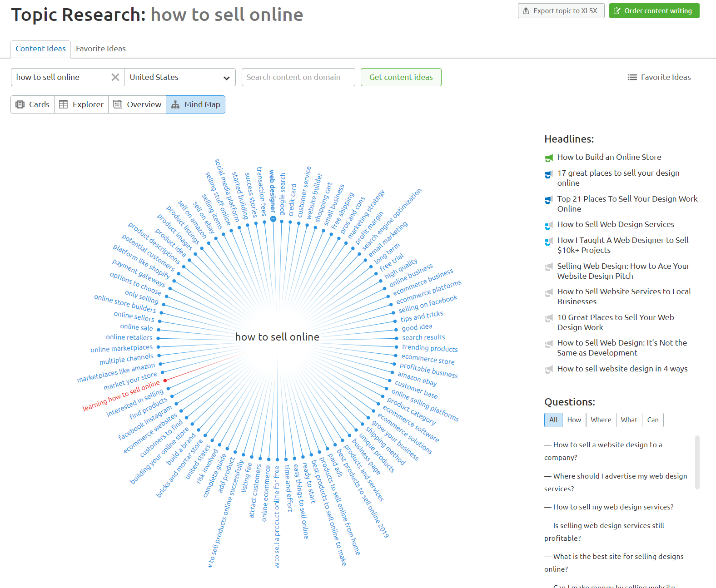Screen dimensions: 716x588
Task: Click megaphone icon beside 'How to Sell Web Design Services'
Action: tap(549, 225)
